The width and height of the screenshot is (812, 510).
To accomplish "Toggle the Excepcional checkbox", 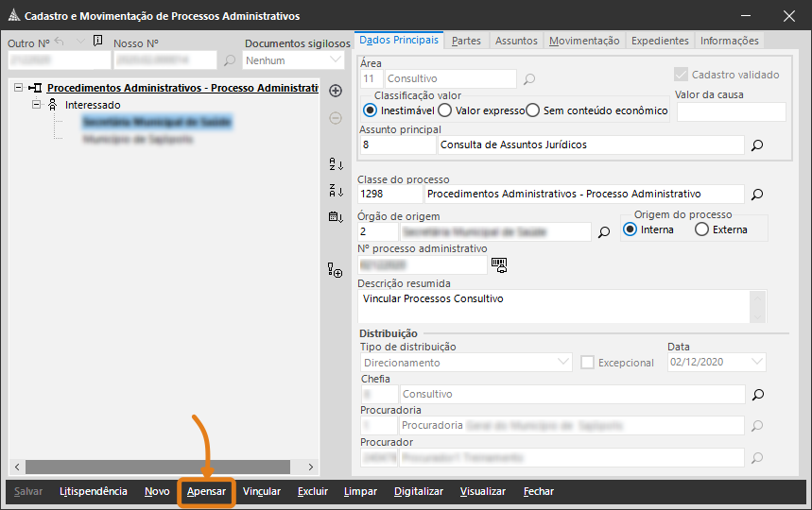I will coord(587,363).
